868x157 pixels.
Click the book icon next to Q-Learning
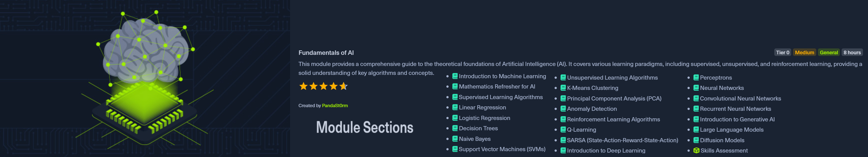563,130
